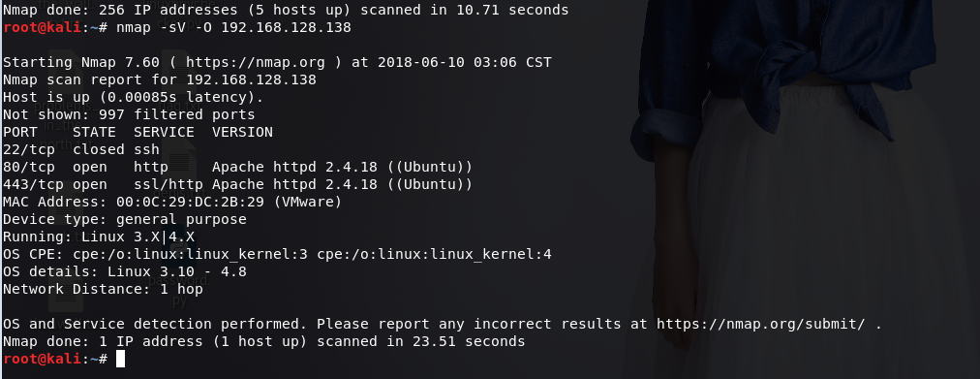This screenshot has width=980, height=379.
Task: Click the 22/tcp closed ssh row
Action: tap(81, 149)
